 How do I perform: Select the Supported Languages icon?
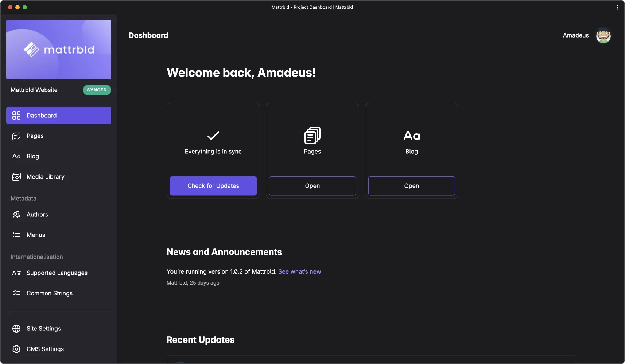point(16,273)
